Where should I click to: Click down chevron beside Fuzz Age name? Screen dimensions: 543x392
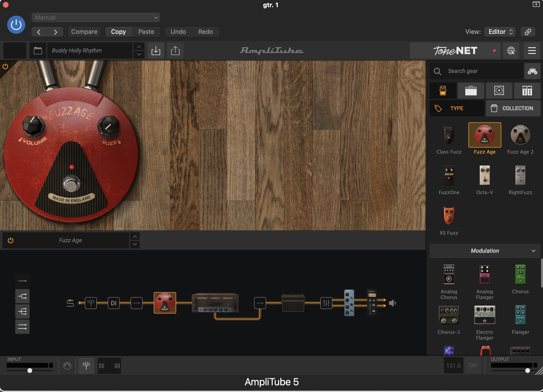click(x=135, y=244)
